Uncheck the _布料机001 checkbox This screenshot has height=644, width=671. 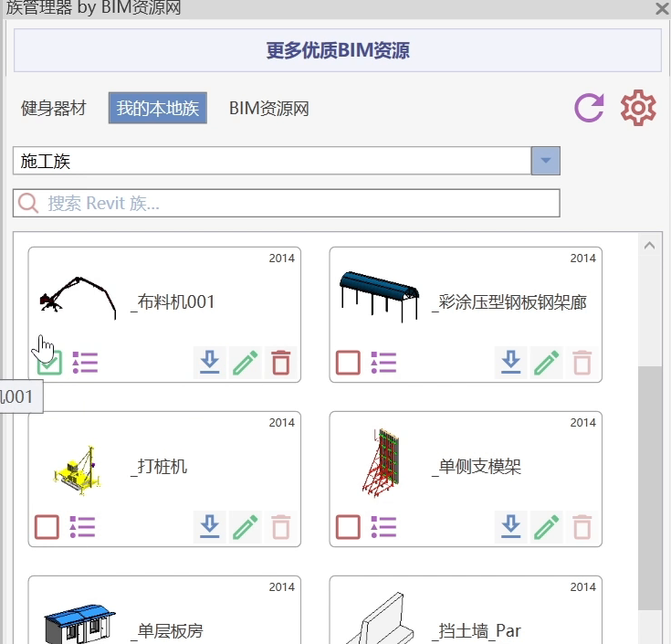pos(49,363)
